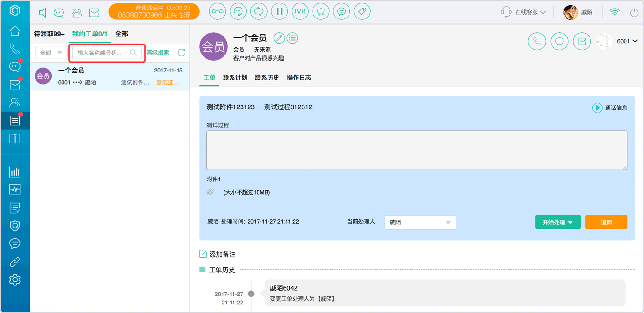Pause the call with hold button

(280, 12)
